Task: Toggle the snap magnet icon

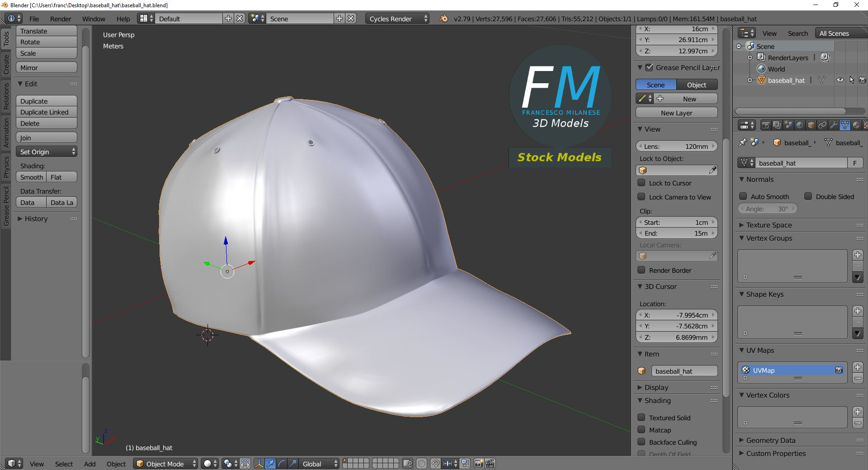Action: (x=435, y=464)
